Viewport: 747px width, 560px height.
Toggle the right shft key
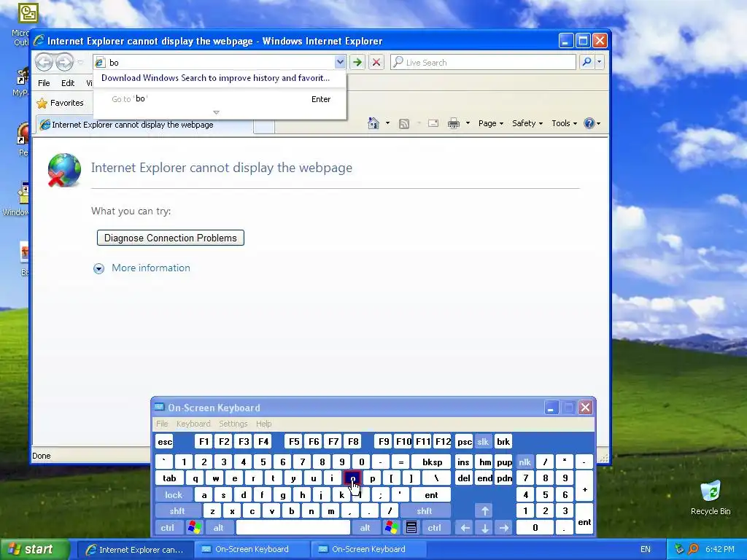[x=424, y=511]
